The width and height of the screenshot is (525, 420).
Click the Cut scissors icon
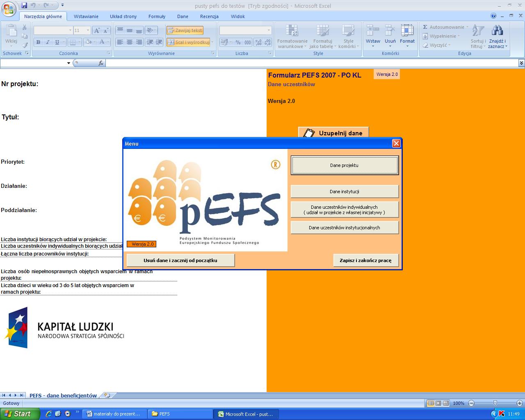pyautogui.click(x=25, y=27)
